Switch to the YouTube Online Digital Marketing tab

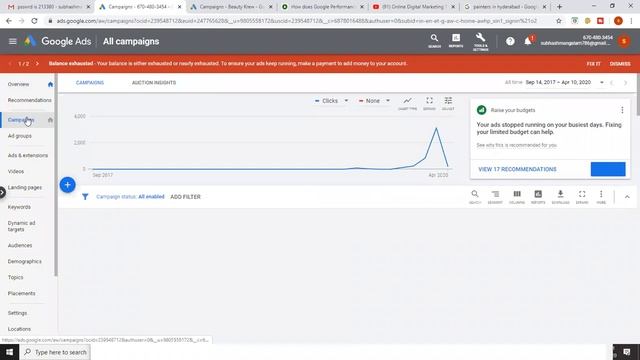[x=413, y=7]
